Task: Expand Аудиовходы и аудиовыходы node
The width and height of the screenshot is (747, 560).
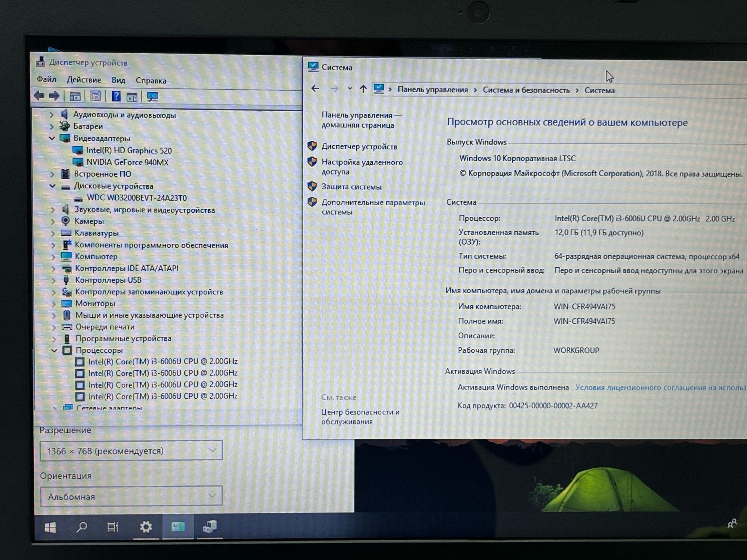Action: [x=52, y=115]
